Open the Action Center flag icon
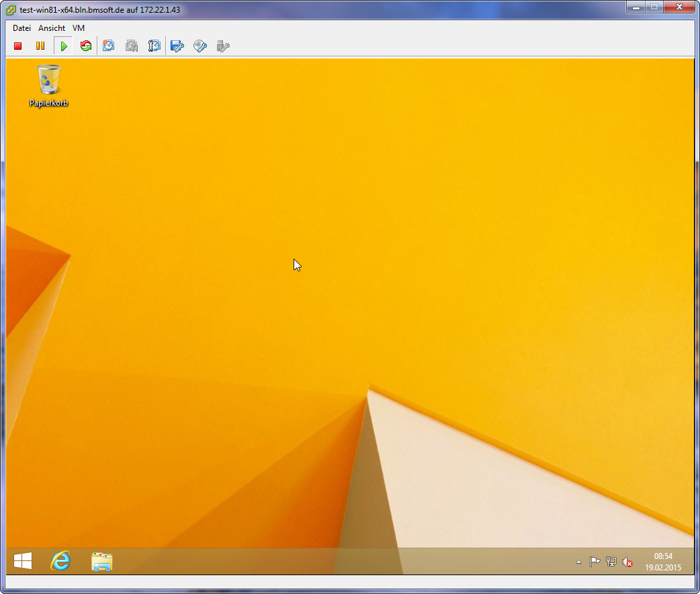This screenshot has height=594, width=700. 595,562
